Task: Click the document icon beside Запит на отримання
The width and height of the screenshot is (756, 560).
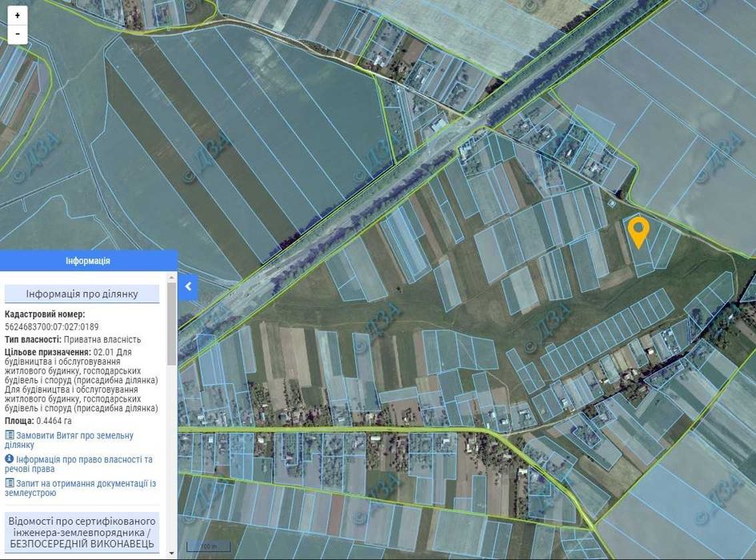Action: (x=9, y=483)
